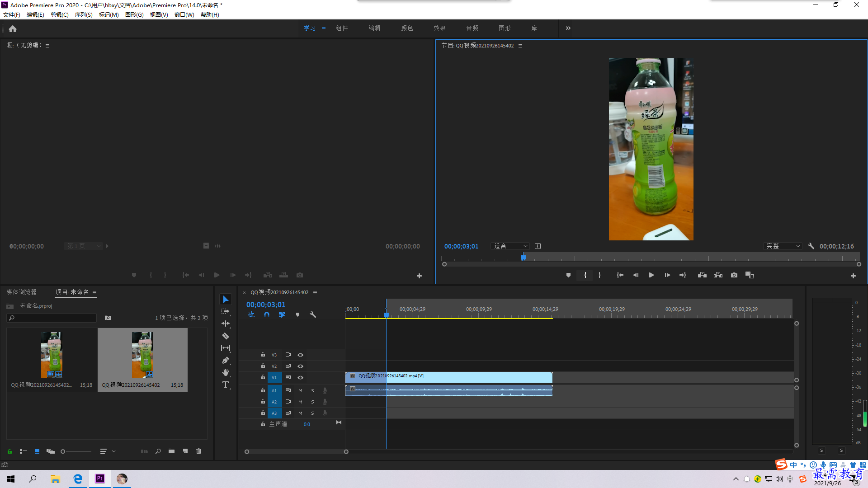The image size is (868, 488).
Task: Open zoom level dropdown 适合
Action: [510, 246]
